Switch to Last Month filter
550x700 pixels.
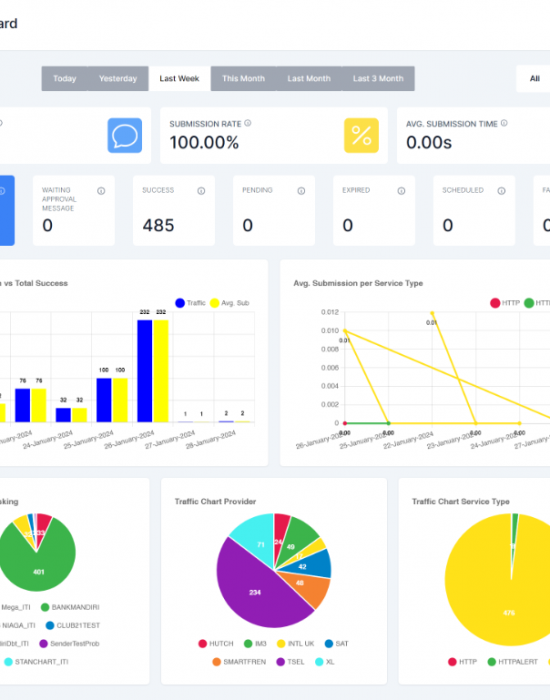309,79
